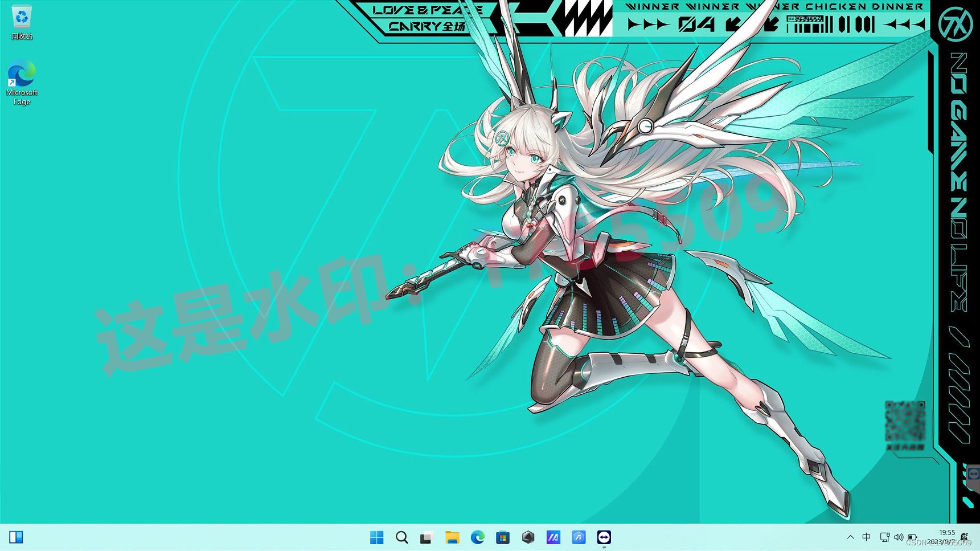This screenshot has height=551, width=980.
Task: Show hidden system tray icons
Action: click(850, 537)
